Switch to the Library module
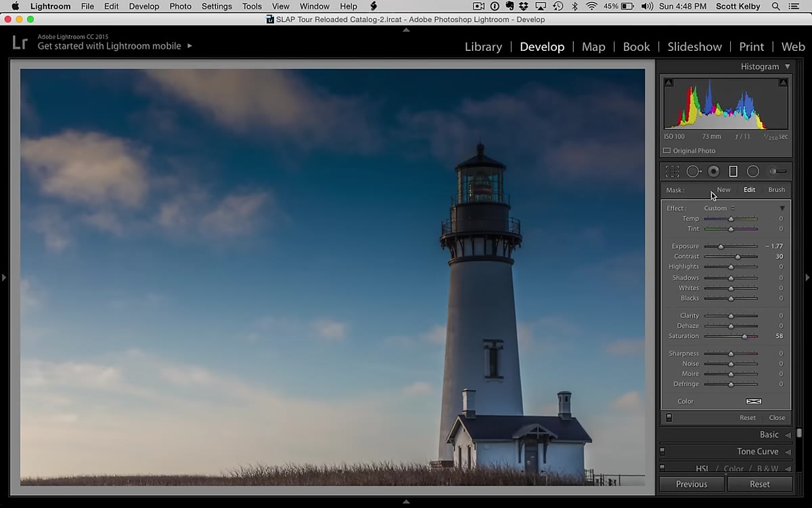The image size is (812, 508). point(483,47)
